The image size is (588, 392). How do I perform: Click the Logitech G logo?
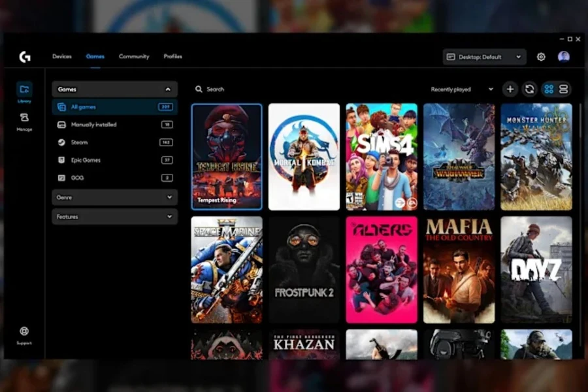[25, 57]
